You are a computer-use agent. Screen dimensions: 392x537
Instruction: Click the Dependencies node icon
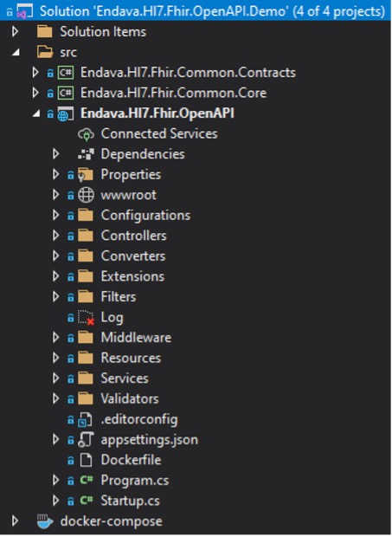(x=86, y=154)
